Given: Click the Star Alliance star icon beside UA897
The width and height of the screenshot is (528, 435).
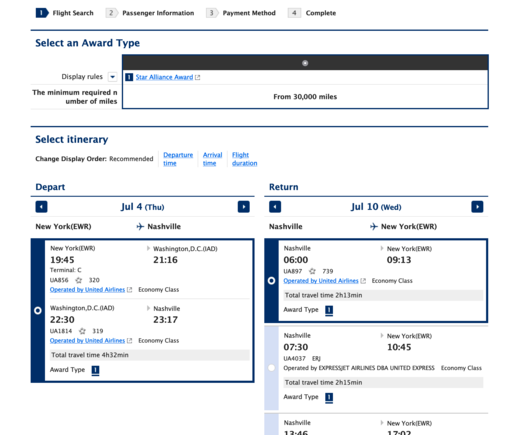Looking at the screenshot, I should [x=312, y=271].
